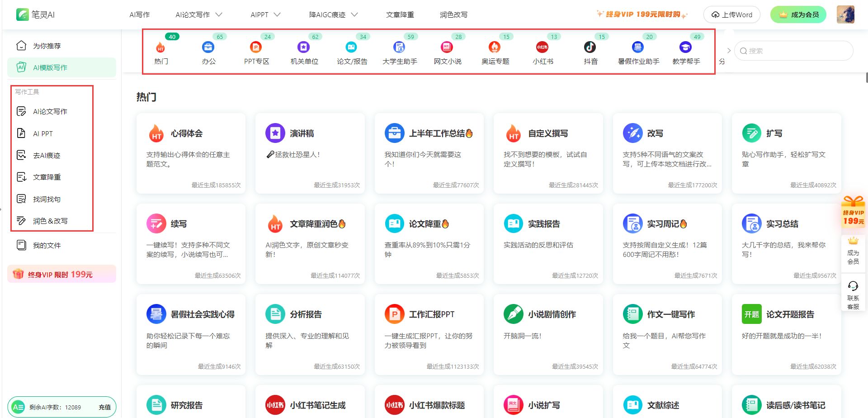Open the 续写 template card

[191, 244]
